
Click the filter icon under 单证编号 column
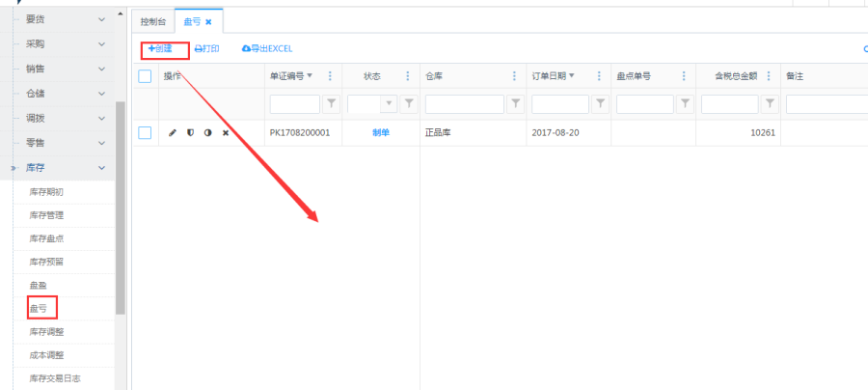[x=331, y=103]
